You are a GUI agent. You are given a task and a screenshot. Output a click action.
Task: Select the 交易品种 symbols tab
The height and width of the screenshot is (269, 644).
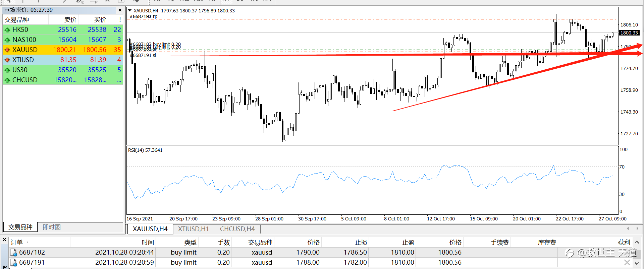coord(20,227)
